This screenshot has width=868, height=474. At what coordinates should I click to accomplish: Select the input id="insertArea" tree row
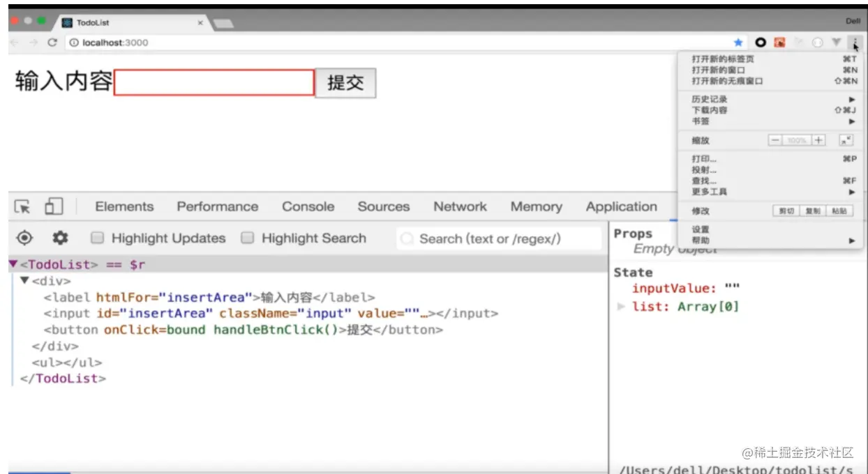click(x=271, y=313)
